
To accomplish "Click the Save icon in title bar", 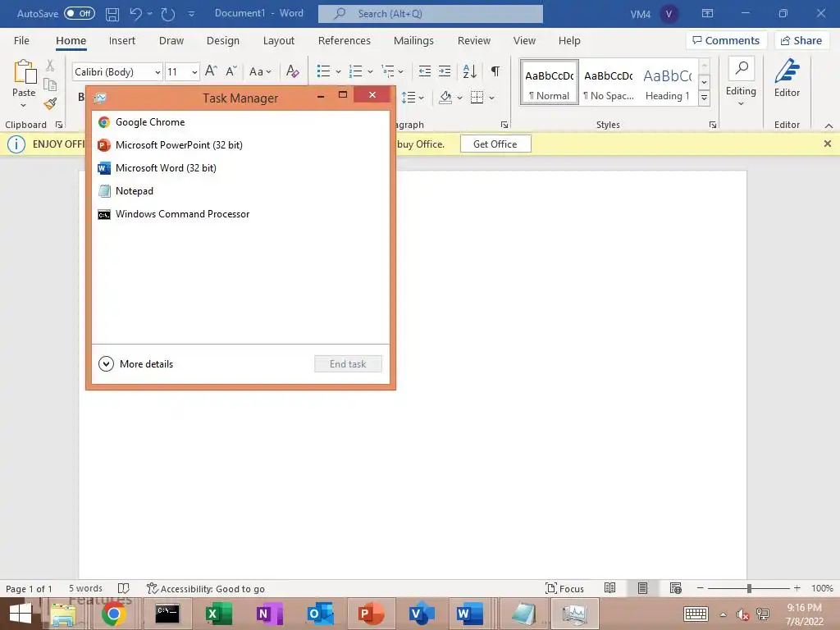I will (x=112, y=14).
